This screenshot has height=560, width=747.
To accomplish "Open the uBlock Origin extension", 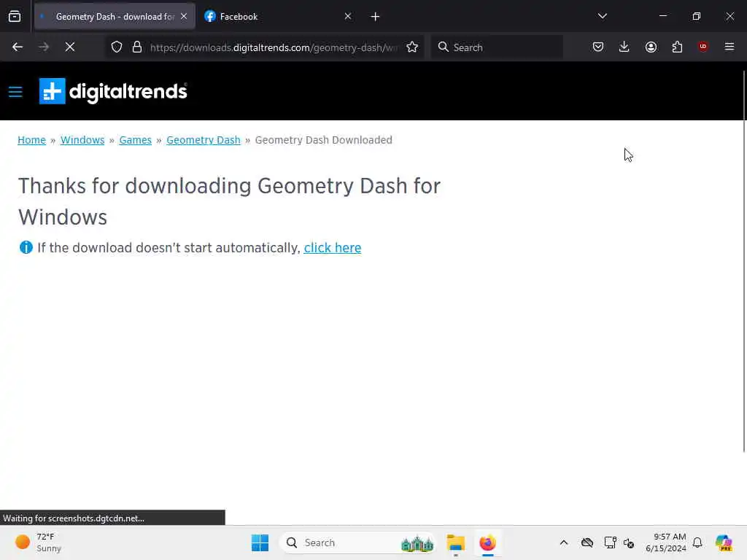I will [x=703, y=47].
